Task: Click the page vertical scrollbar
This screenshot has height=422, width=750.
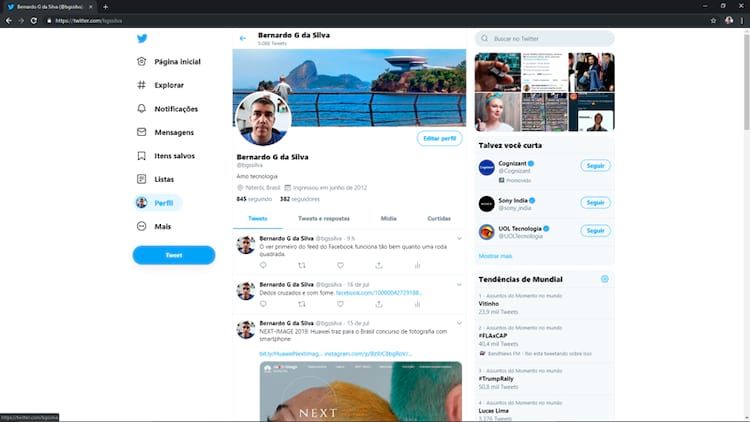Action: click(x=747, y=80)
